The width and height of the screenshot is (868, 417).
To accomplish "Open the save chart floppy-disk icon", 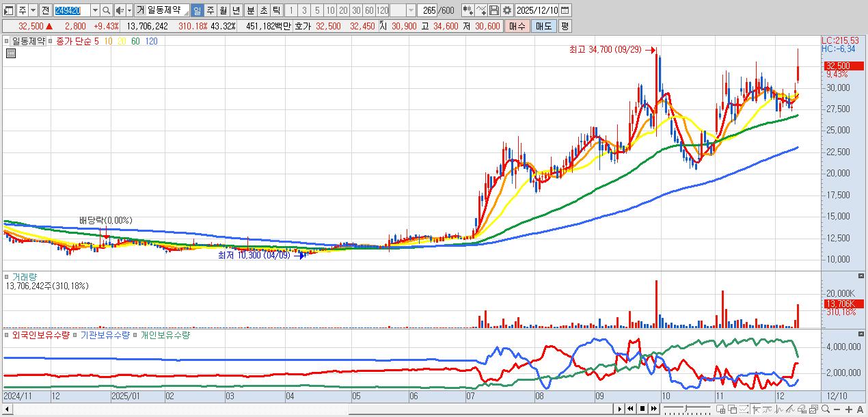I will (494, 10).
